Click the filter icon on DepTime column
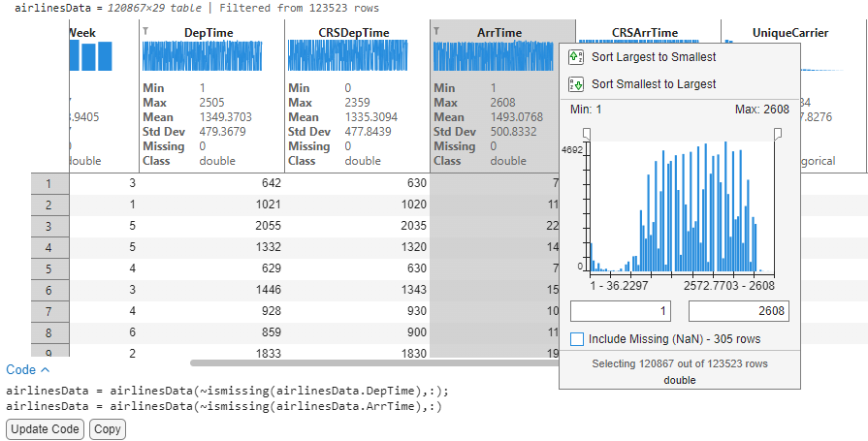868x441 pixels. (x=145, y=31)
